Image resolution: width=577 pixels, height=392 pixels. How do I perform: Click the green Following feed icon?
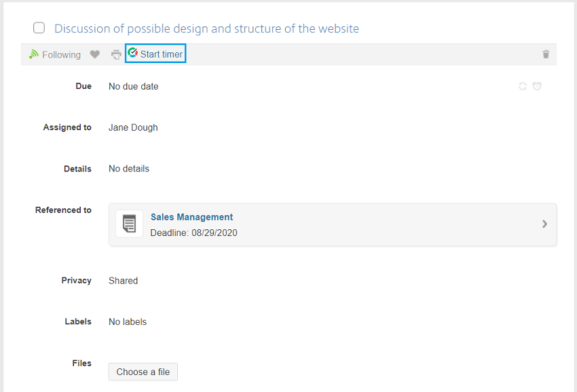34,54
